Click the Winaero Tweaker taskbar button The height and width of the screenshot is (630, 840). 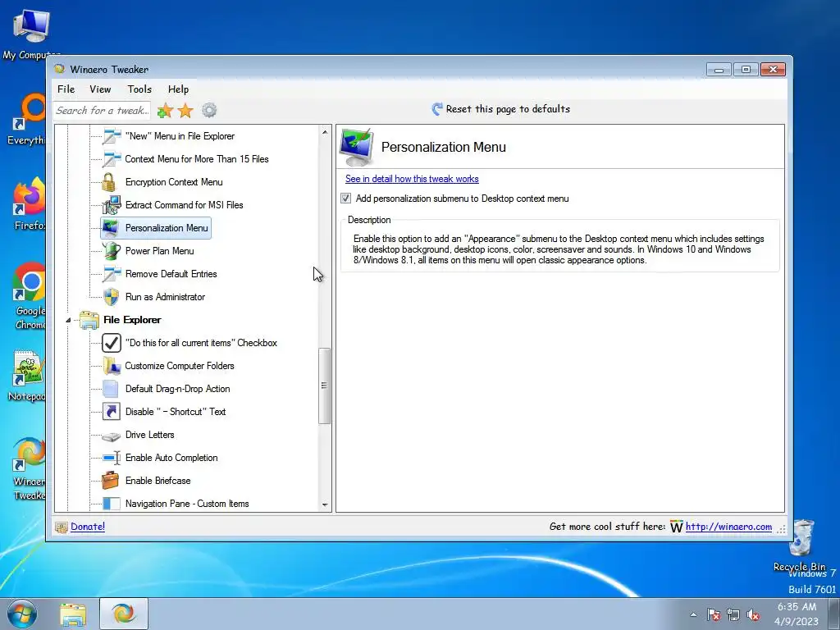(x=124, y=614)
